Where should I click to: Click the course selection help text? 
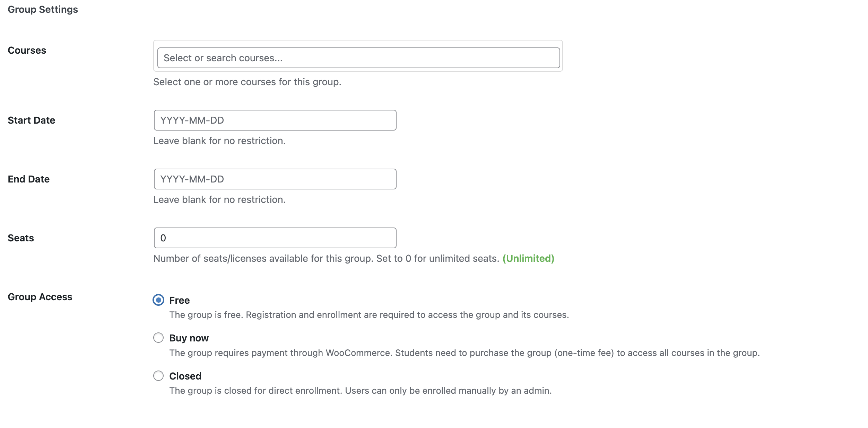(247, 82)
